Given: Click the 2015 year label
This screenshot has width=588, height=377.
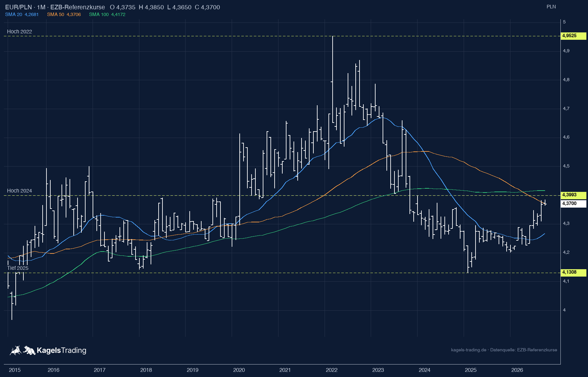Looking at the screenshot, I should pos(15,370).
